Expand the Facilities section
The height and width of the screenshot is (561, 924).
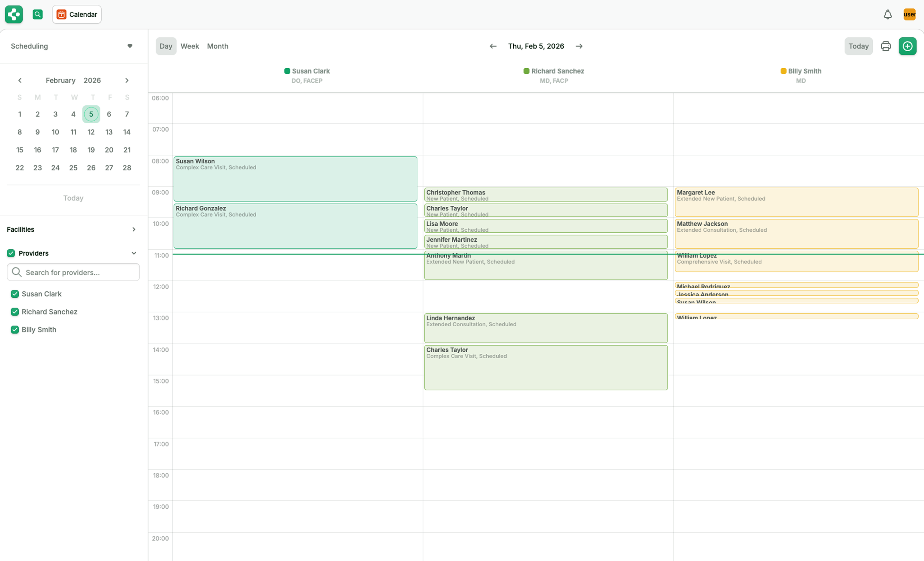(x=134, y=229)
